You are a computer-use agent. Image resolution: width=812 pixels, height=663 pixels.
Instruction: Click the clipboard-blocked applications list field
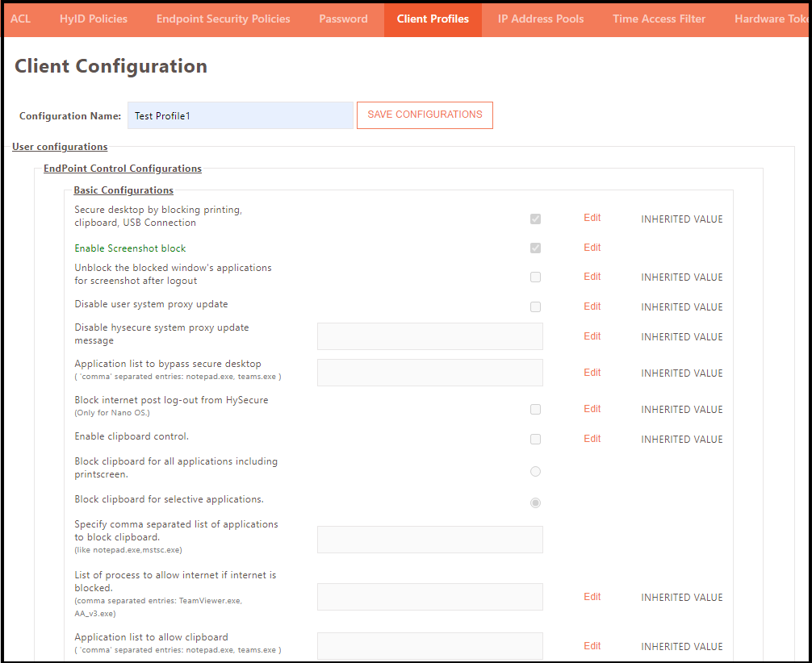click(x=429, y=539)
